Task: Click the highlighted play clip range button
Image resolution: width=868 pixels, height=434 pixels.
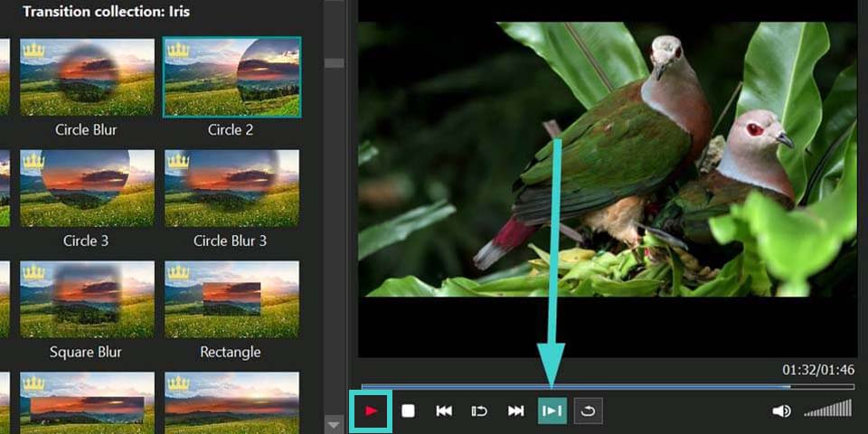Action: 552,410
